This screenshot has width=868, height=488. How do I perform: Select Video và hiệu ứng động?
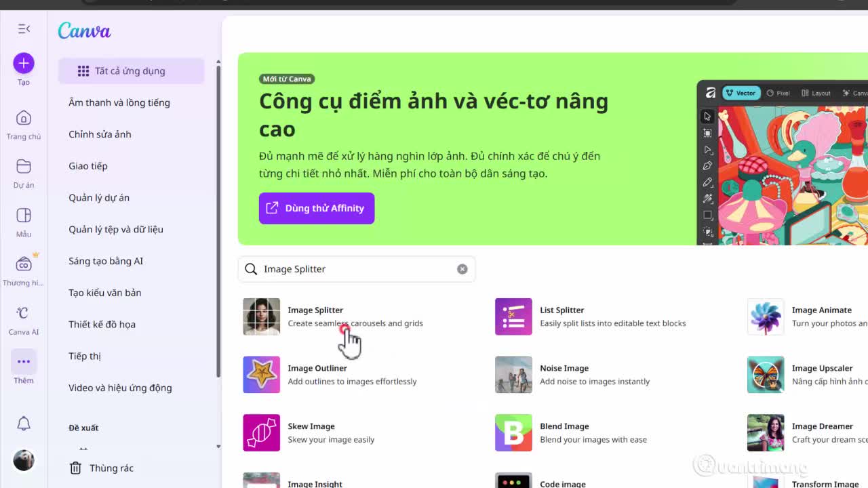(x=120, y=388)
